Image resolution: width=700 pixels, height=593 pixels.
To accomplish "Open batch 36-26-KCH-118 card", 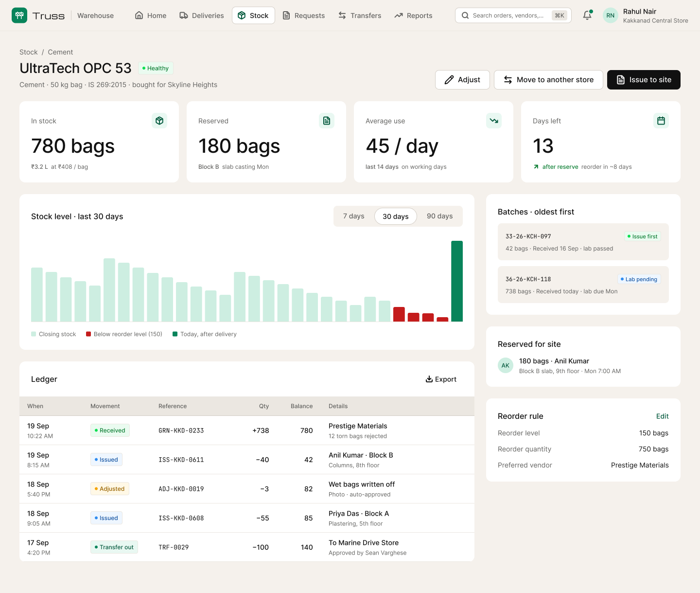I will tap(583, 285).
